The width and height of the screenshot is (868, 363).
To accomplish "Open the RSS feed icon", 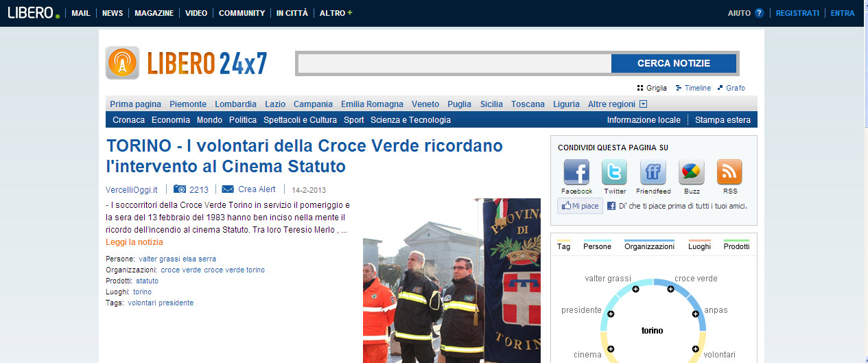I will coord(729,172).
